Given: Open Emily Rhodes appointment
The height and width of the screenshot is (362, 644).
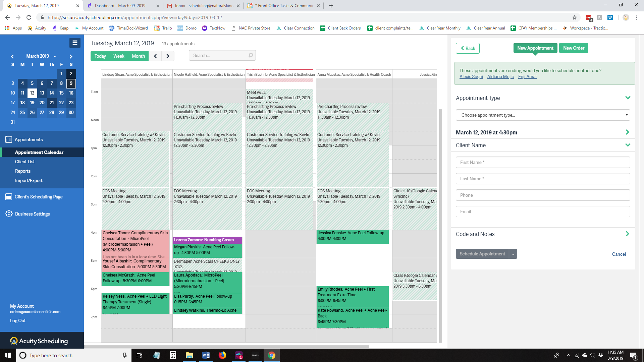Looking at the screenshot, I should (x=353, y=297).
